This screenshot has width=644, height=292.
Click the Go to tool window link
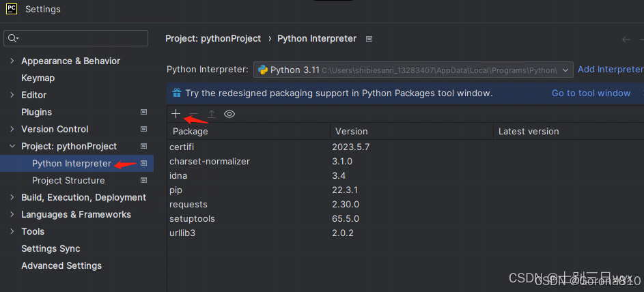coord(591,93)
